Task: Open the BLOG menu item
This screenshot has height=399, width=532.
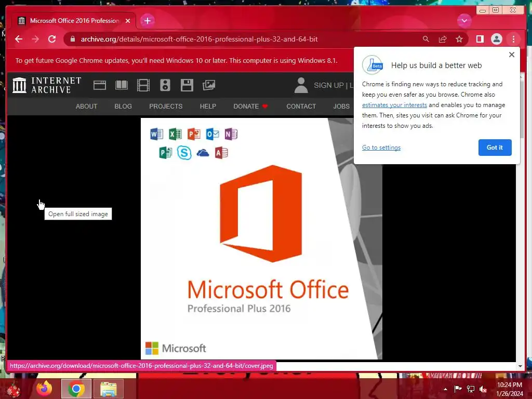Action: (123, 106)
